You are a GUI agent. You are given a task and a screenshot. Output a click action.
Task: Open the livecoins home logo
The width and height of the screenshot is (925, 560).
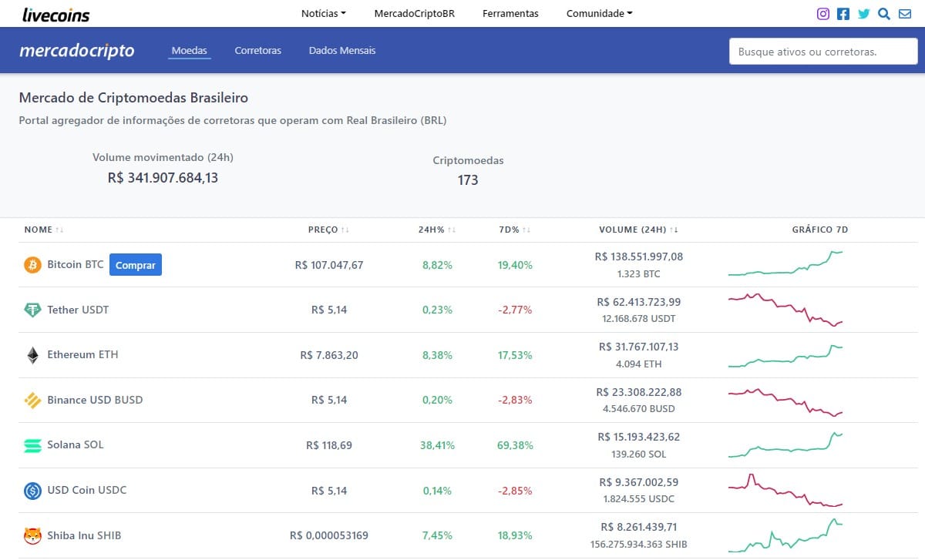coord(55,14)
